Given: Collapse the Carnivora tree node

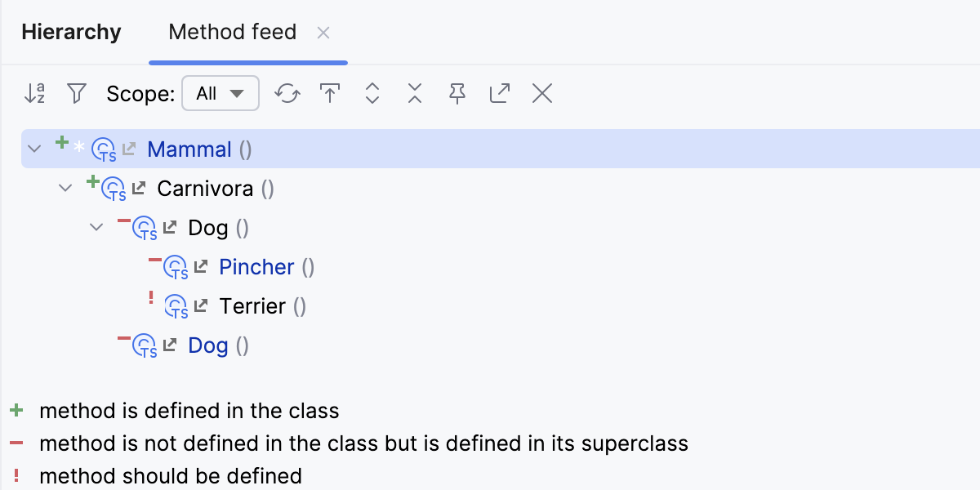Looking at the screenshot, I should (65, 188).
